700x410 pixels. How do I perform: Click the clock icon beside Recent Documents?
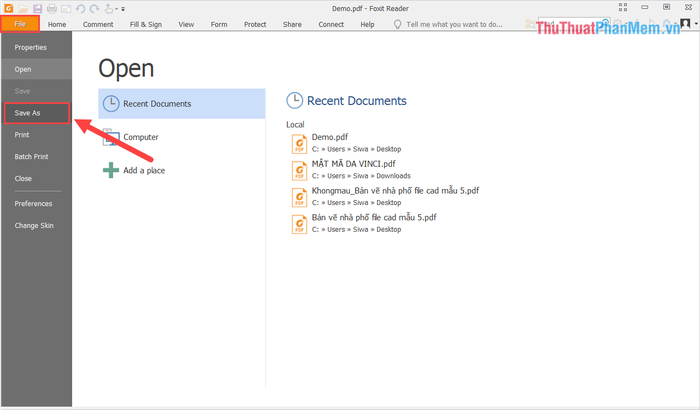point(111,104)
